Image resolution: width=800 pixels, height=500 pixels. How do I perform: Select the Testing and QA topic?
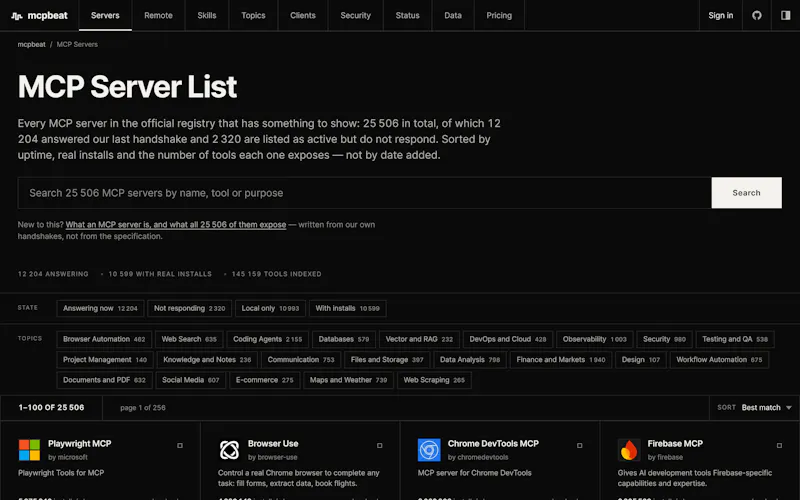click(x=735, y=339)
